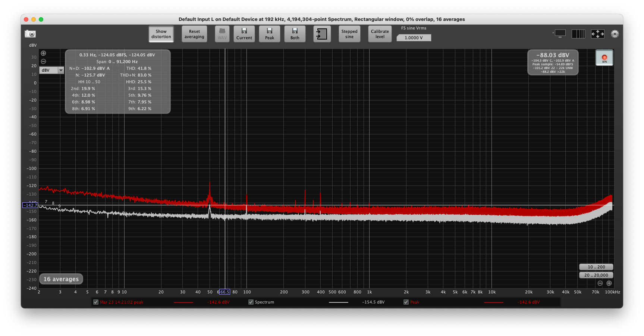This screenshot has height=336, width=644.
Task: Set frequency range to 20 .. 20,000
Action: (x=596, y=275)
